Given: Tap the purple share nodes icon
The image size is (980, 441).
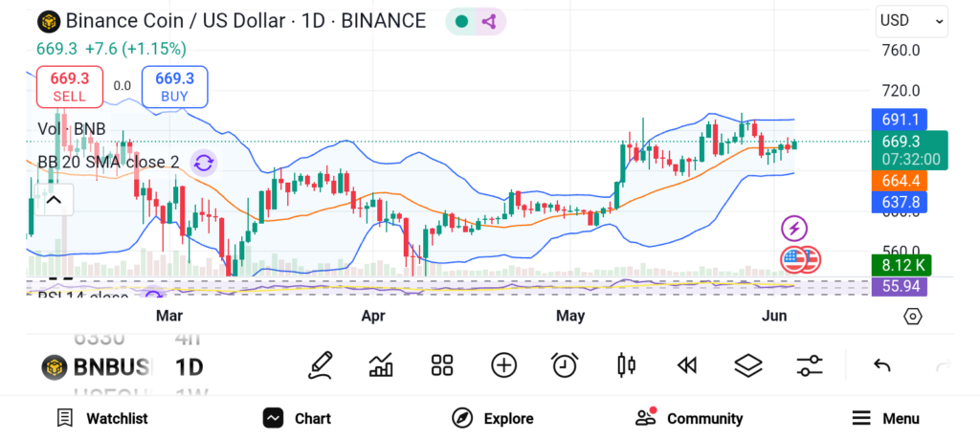Looking at the screenshot, I should pyautogui.click(x=489, y=22).
